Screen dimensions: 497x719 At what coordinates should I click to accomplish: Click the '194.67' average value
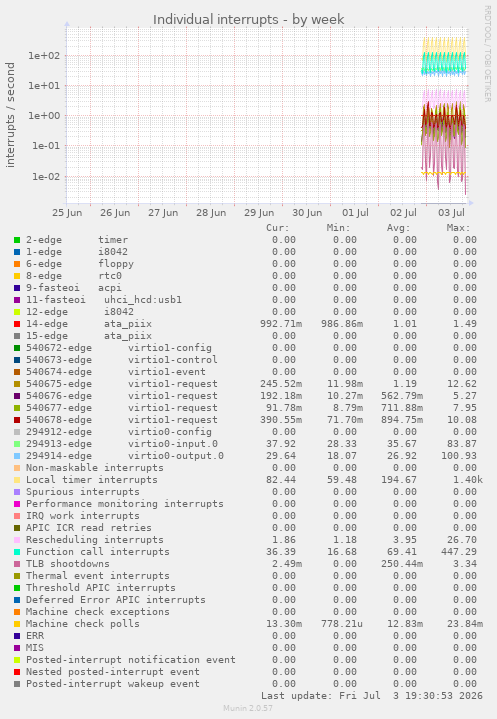point(399,480)
